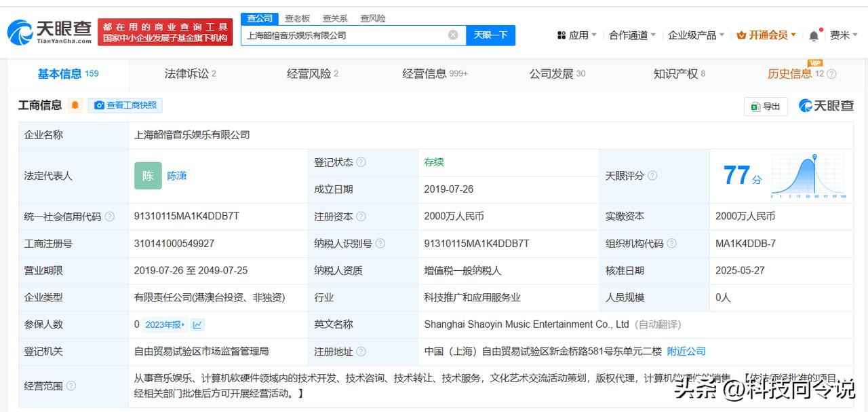Viewport: 868px width, 412px height.
Task: Open the 费米 user account dropdown
Action: 844,35
